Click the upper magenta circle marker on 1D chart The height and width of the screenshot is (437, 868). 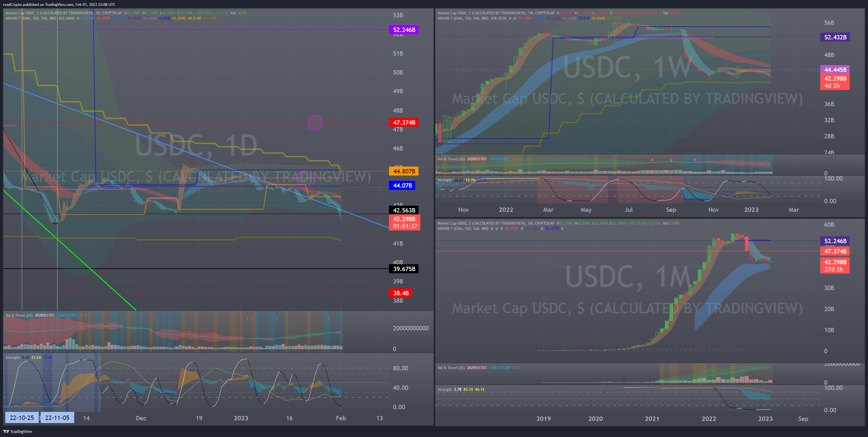[x=315, y=123]
